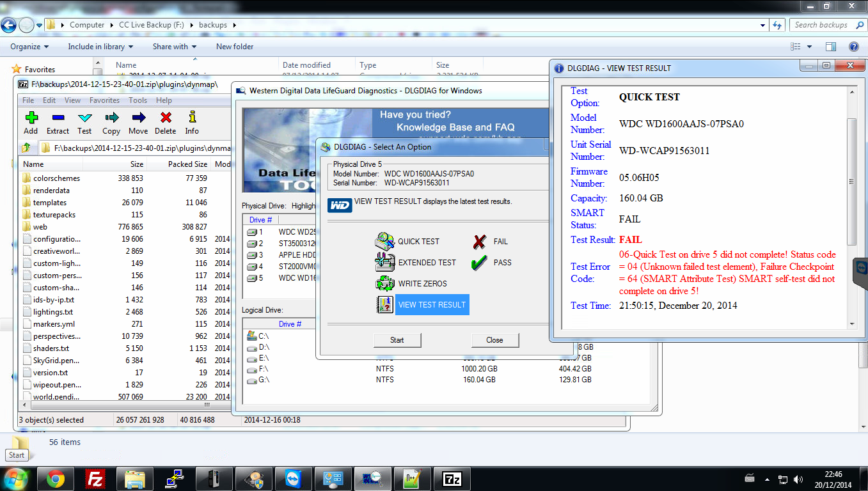
Task: Click the help icon in Explorer toolbar
Action: (x=853, y=47)
